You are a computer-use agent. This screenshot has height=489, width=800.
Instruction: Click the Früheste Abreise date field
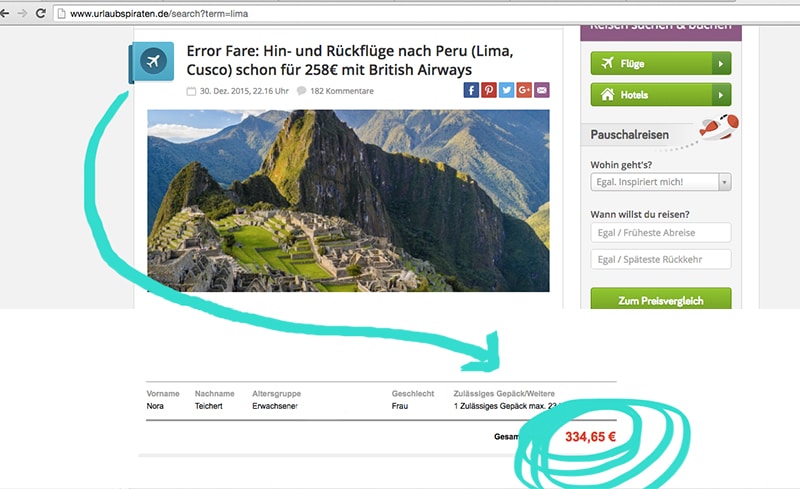pos(661,233)
